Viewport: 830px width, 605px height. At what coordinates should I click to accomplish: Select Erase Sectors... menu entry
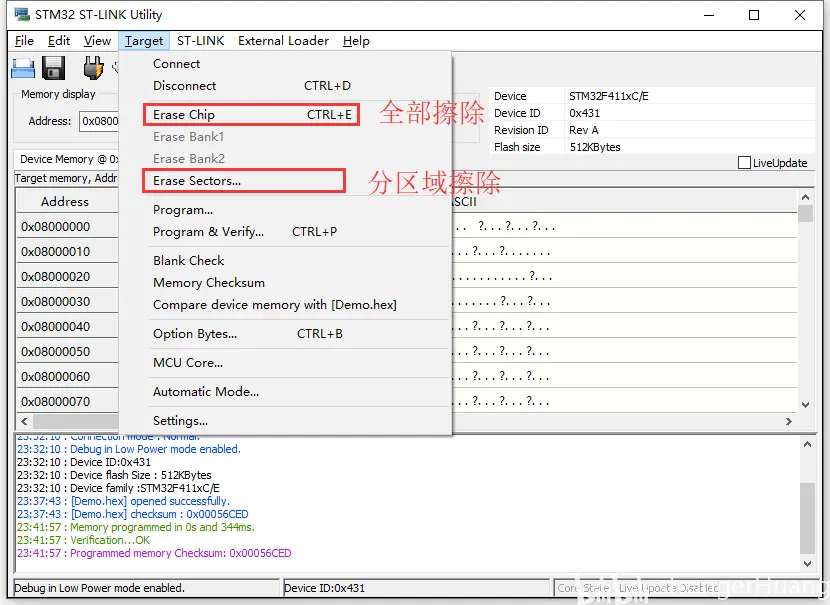pos(244,180)
